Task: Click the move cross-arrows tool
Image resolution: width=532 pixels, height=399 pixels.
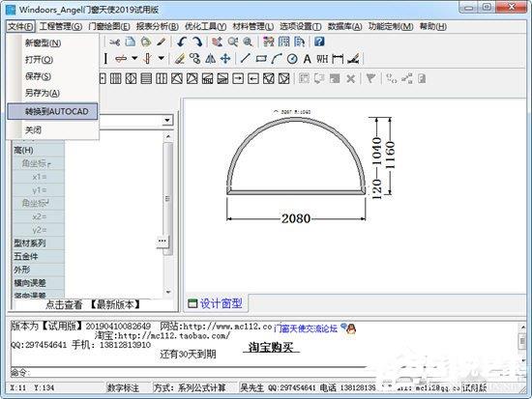Action: click(x=225, y=59)
